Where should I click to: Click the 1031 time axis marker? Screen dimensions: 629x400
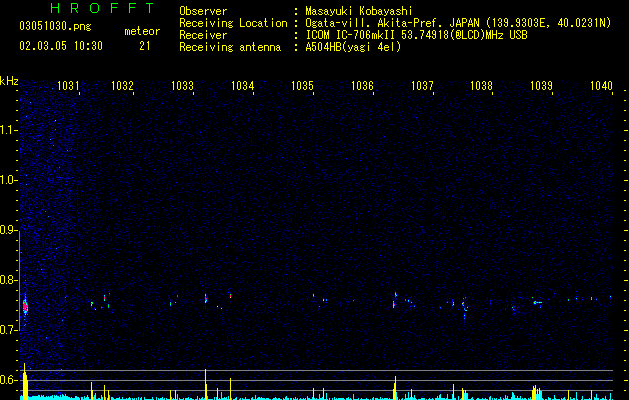[68, 85]
